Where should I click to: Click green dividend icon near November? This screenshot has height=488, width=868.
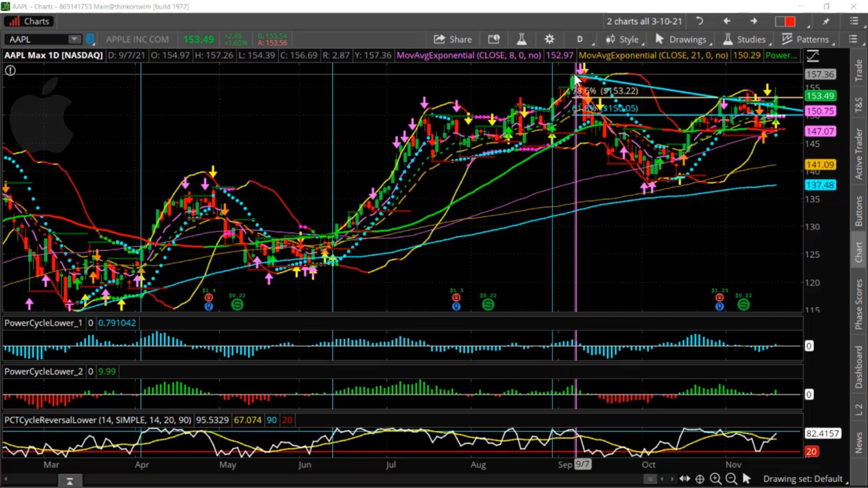743,305
